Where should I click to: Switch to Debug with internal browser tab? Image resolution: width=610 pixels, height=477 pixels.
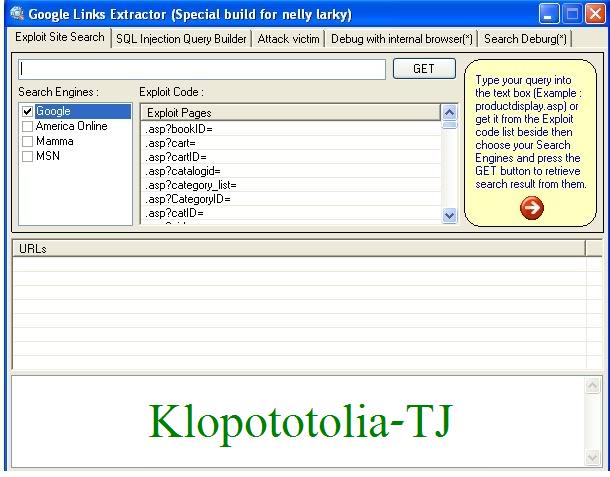401,39
